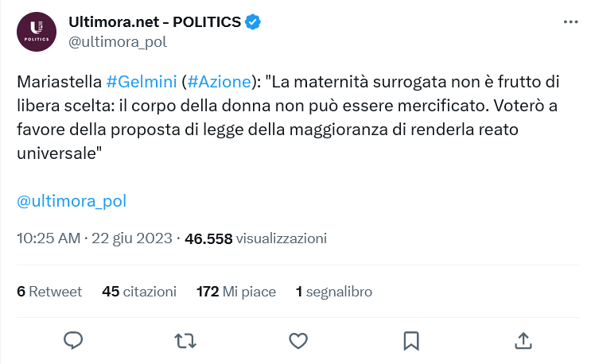
Task: Click the 1 segnalibro count
Action: point(334,292)
